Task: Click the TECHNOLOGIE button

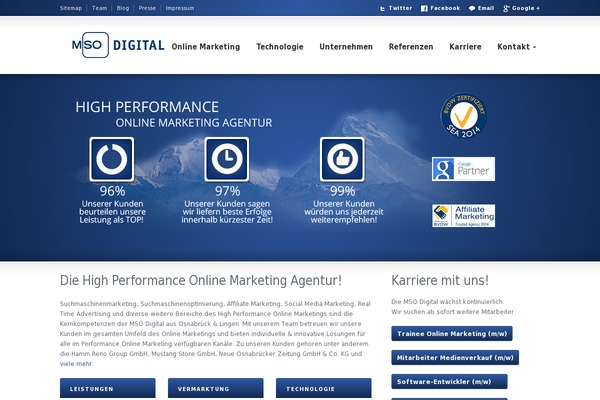Action: click(x=323, y=389)
